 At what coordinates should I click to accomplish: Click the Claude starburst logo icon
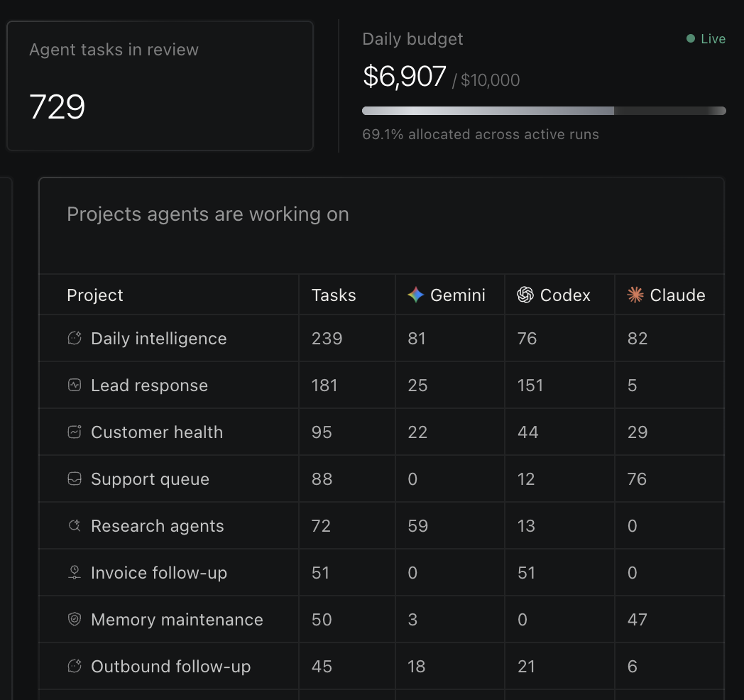tap(635, 295)
